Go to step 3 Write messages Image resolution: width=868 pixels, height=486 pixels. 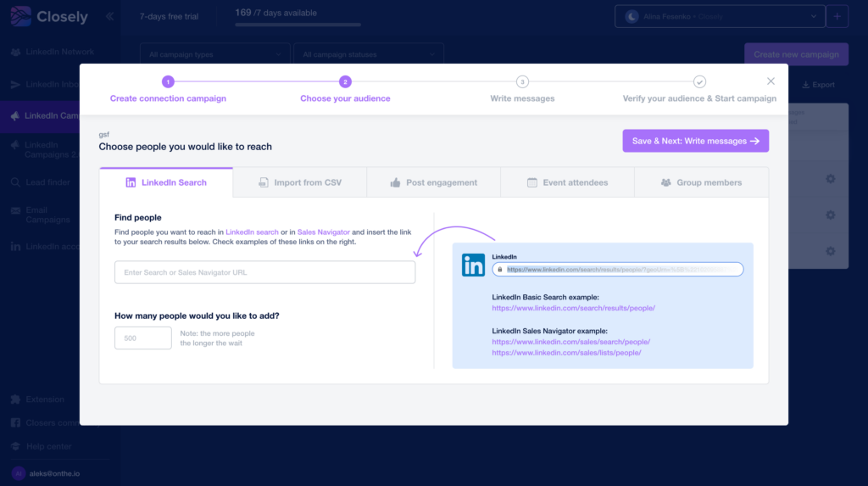point(522,82)
